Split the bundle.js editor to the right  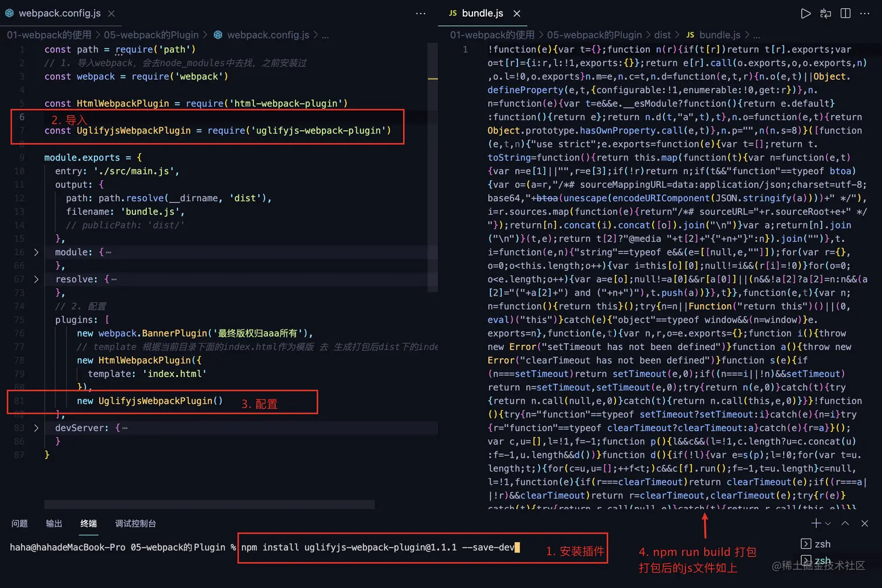coord(845,13)
